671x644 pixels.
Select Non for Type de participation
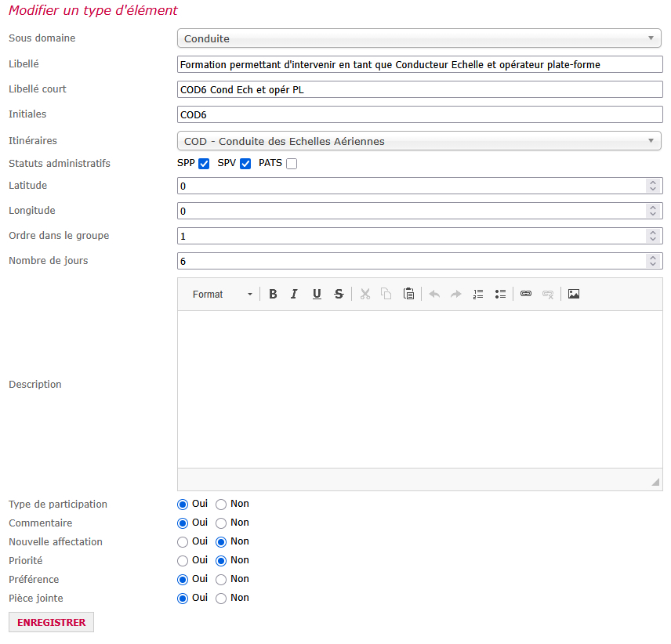pos(221,505)
